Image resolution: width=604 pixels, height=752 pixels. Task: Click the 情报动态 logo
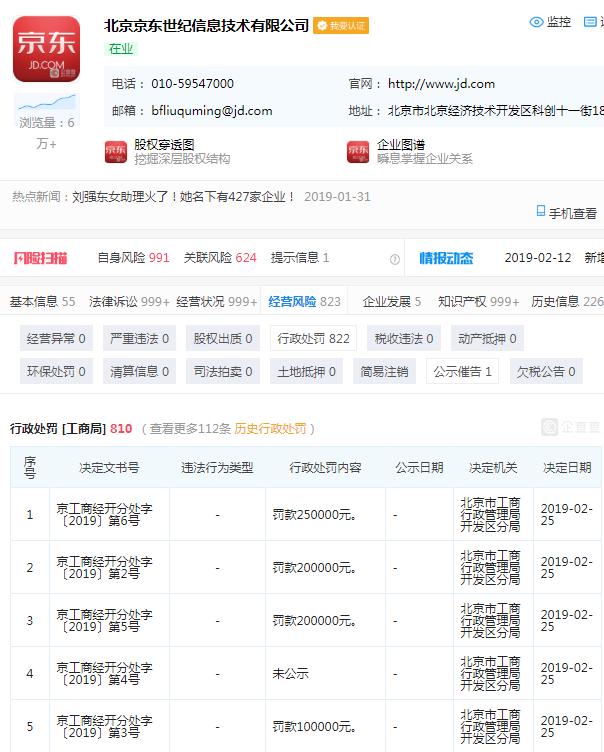pos(446,258)
